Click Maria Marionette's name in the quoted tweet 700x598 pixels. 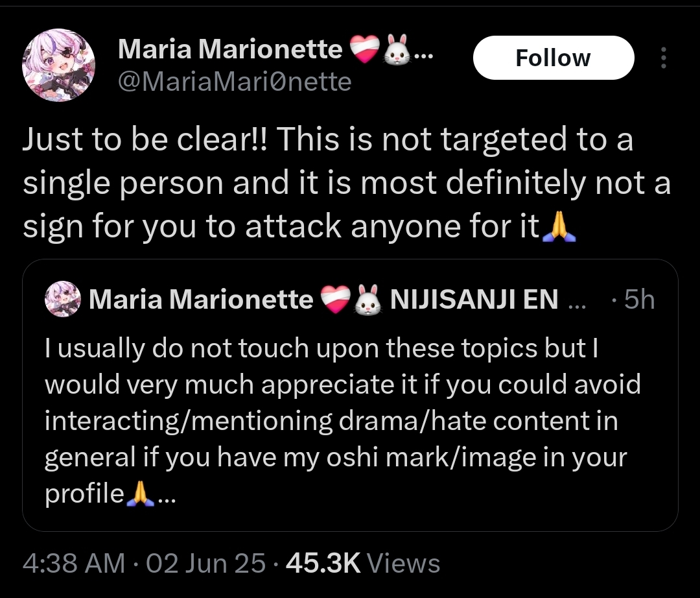(201, 300)
